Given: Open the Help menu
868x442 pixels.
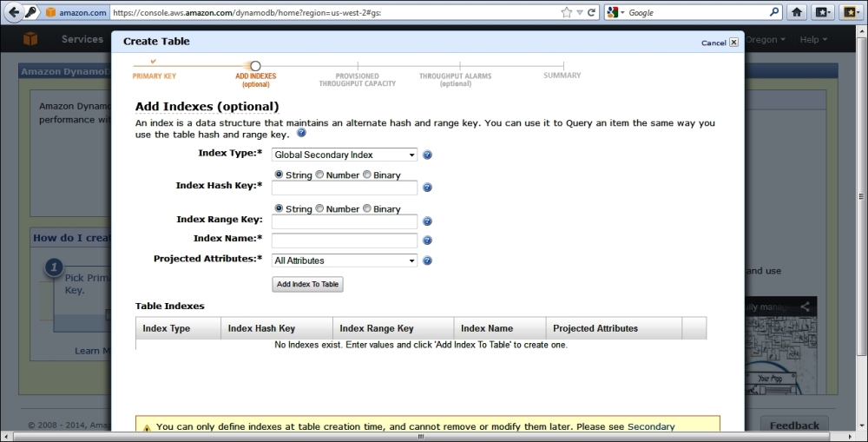Looking at the screenshot, I should (x=813, y=39).
